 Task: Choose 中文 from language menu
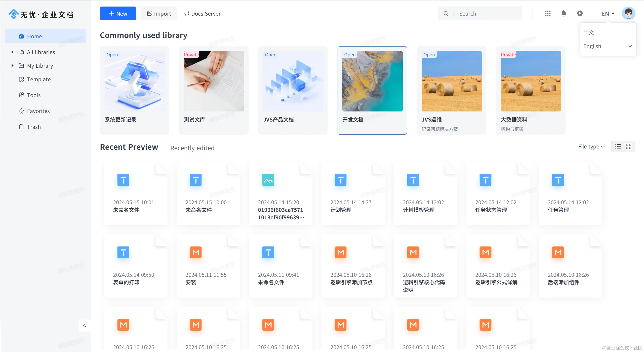(589, 32)
